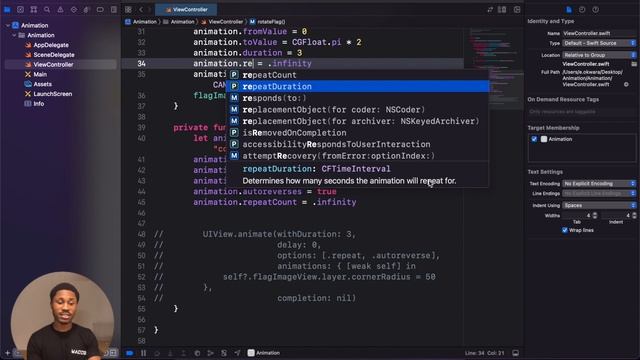Screen dimensions: 640x360
Task: Select replacementObject(for coder: NSCoder) suggestion
Action: 358,109
